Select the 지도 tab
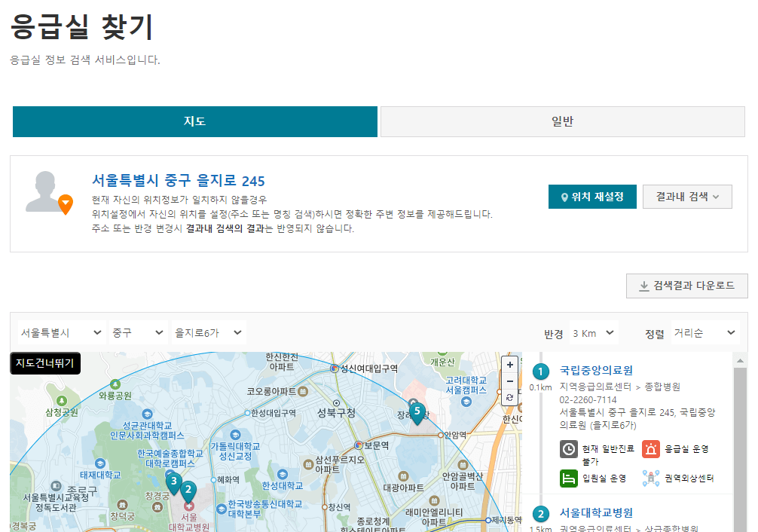 [194, 121]
